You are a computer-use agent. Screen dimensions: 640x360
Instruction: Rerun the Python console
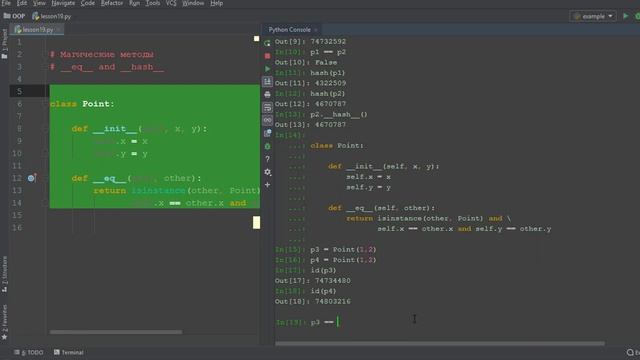point(267,43)
